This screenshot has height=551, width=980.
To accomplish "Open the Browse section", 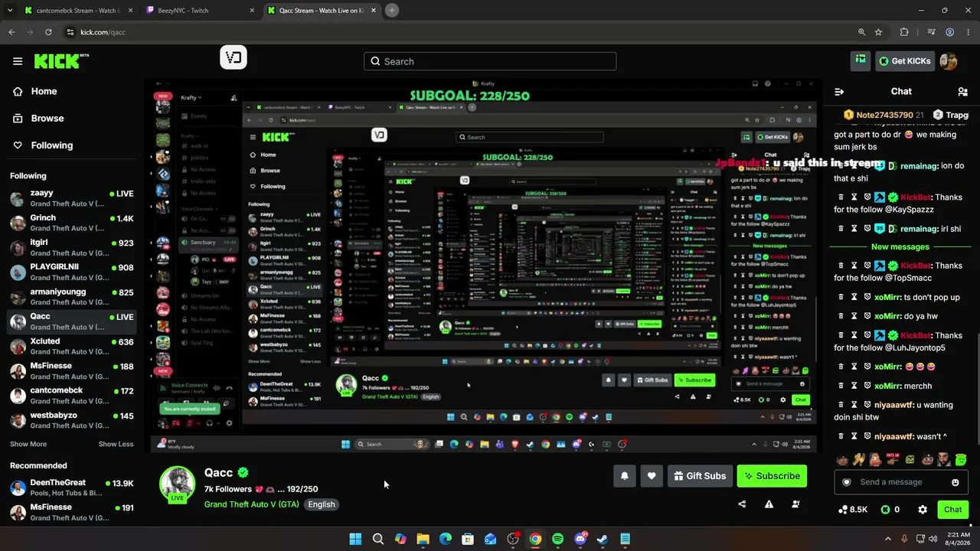I will [x=47, y=118].
